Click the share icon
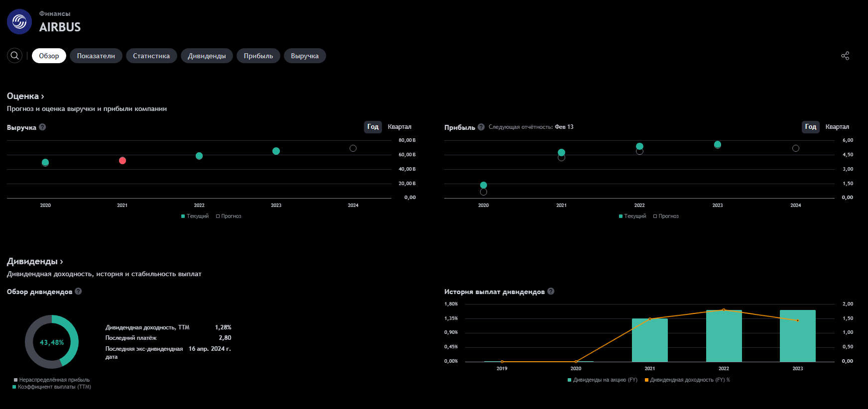Image resolution: width=868 pixels, height=409 pixels. point(845,56)
